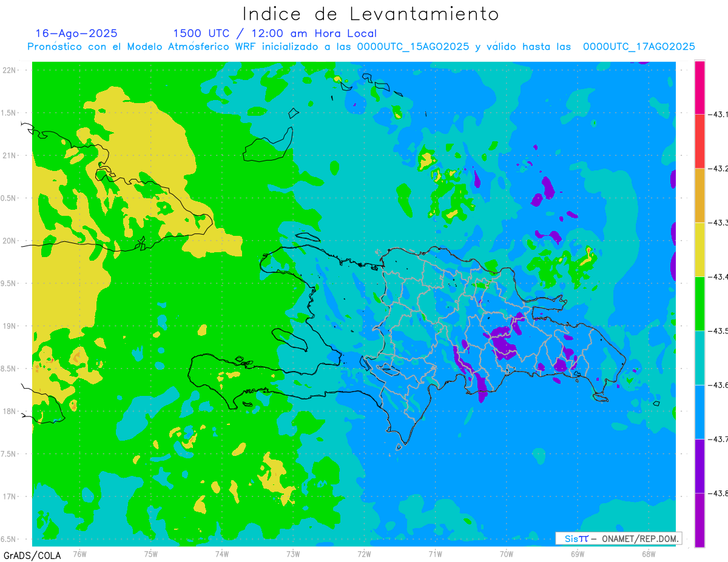This screenshot has height=562, width=728.
Task: Click the red legend color swatch
Action: pyautogui.click(x=699, y=141)
